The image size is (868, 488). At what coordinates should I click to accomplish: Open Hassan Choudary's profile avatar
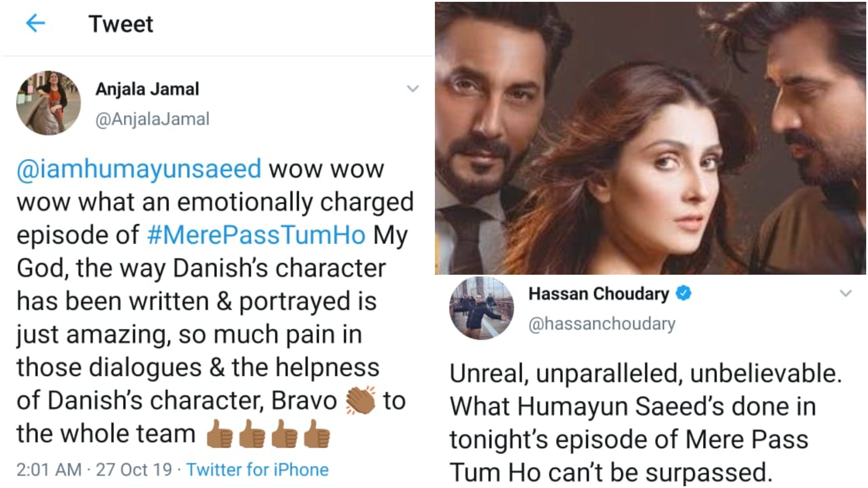pyautogui.click(x=481, y=308)
